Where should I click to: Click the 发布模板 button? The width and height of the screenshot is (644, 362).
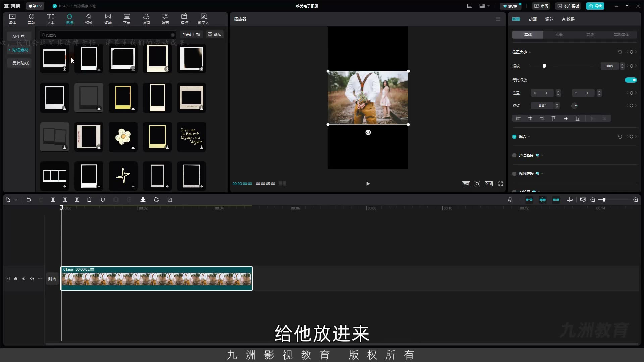click(x=568, y=6)
